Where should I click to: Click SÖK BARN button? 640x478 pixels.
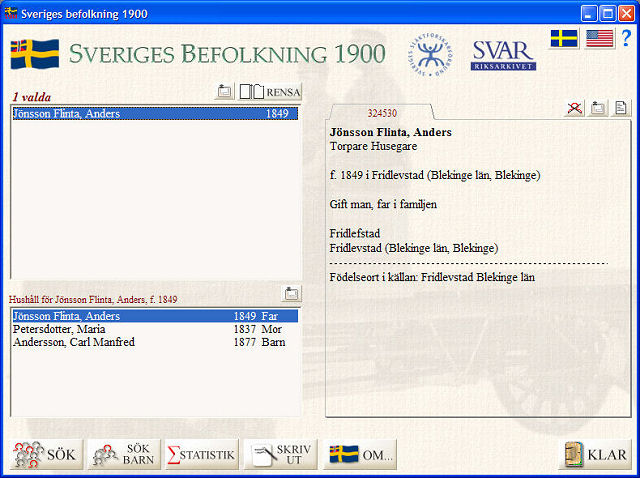click(124, 454)
